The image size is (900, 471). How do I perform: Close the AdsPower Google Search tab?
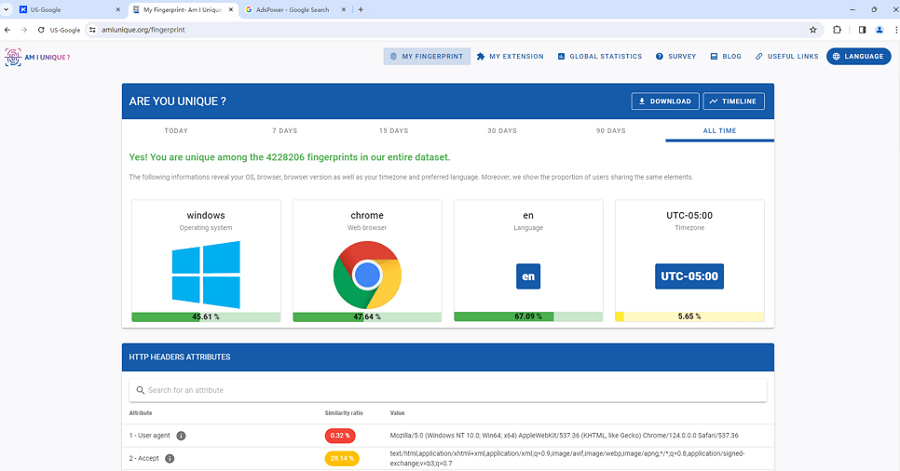click(343, 10)
